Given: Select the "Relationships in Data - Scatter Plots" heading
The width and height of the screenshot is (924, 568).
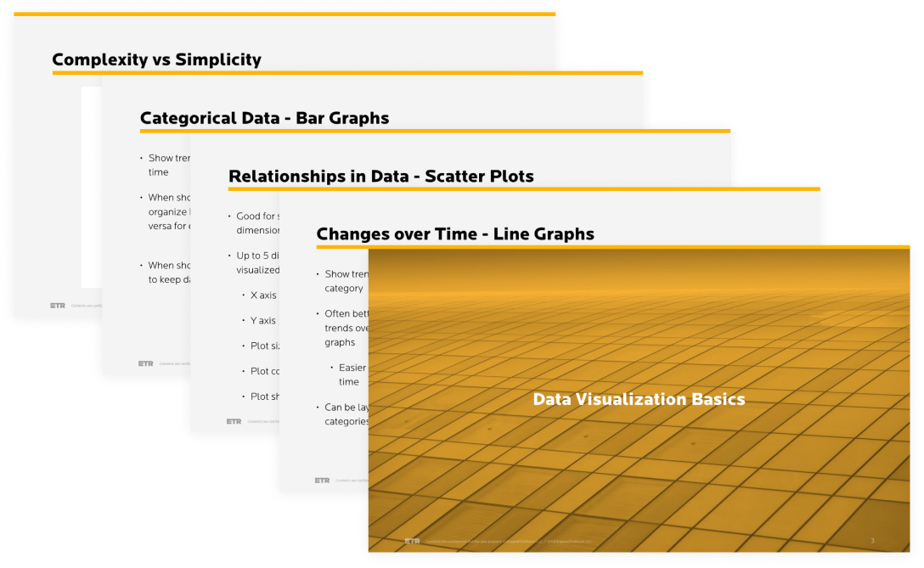Looking at the screenshot, I should tap(380, 177).
